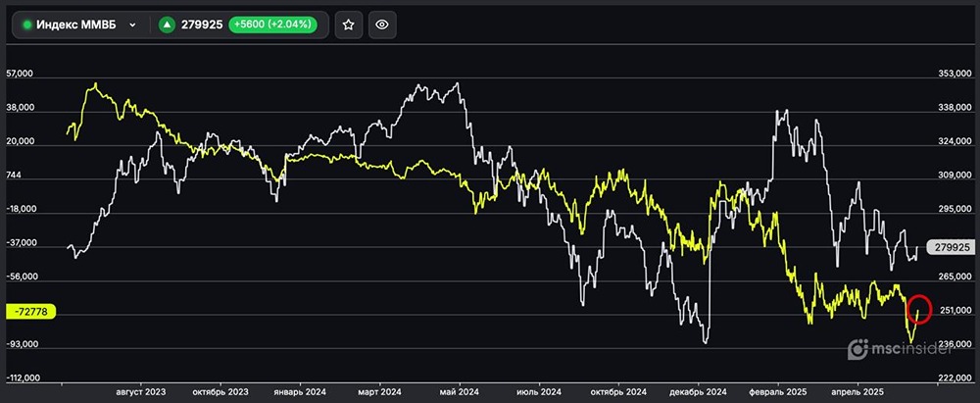Click the 222,000 right axis value
Screen dimensions: 980x403
click(955, 378)
